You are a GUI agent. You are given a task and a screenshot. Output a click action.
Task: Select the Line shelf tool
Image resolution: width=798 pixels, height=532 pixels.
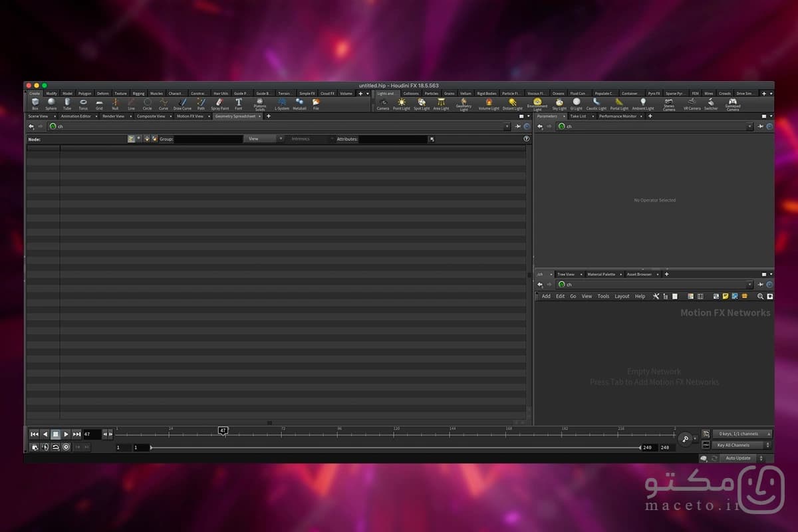(x=131, y=104)
